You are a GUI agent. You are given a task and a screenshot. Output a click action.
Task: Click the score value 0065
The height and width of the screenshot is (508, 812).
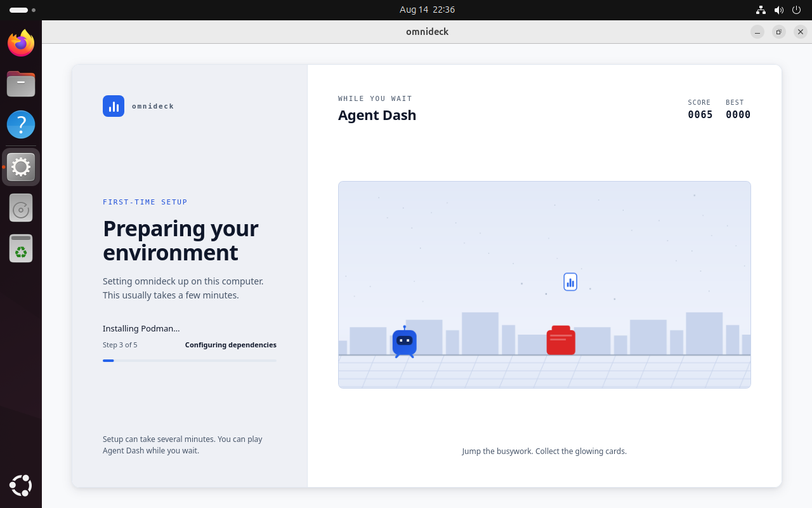700,115
